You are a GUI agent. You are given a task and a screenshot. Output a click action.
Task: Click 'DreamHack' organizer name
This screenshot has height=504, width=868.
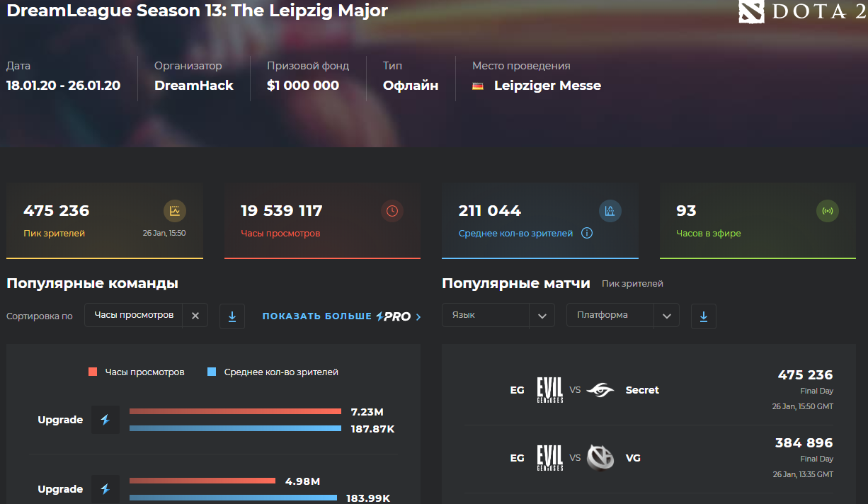pyautogui.click(x=194, y=86)
